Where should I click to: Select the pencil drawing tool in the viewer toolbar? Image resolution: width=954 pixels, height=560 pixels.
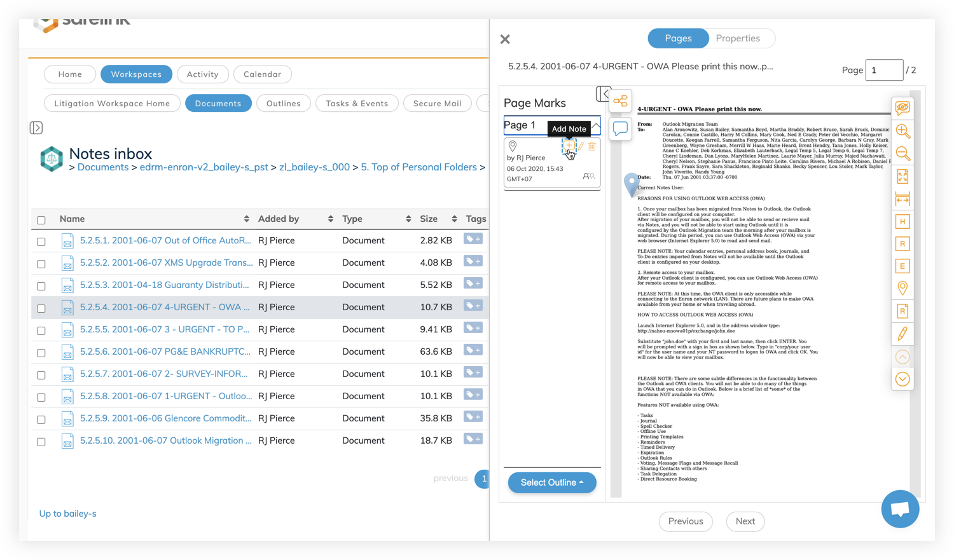click(902, 334)
